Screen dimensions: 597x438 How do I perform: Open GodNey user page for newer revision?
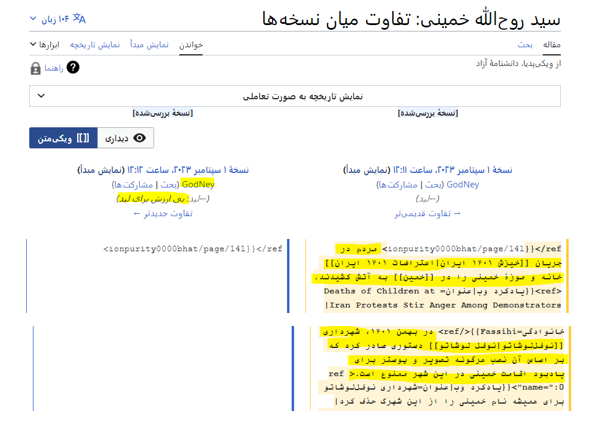198,184
